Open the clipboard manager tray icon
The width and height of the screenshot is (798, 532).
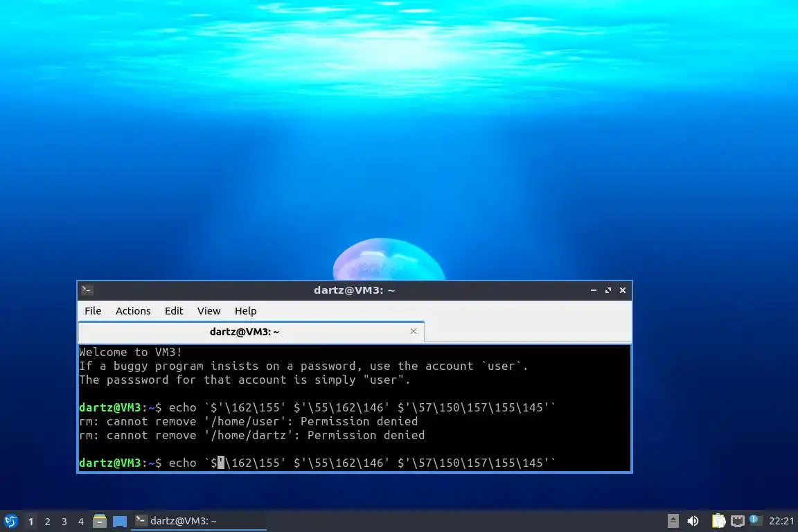(718, 521)
